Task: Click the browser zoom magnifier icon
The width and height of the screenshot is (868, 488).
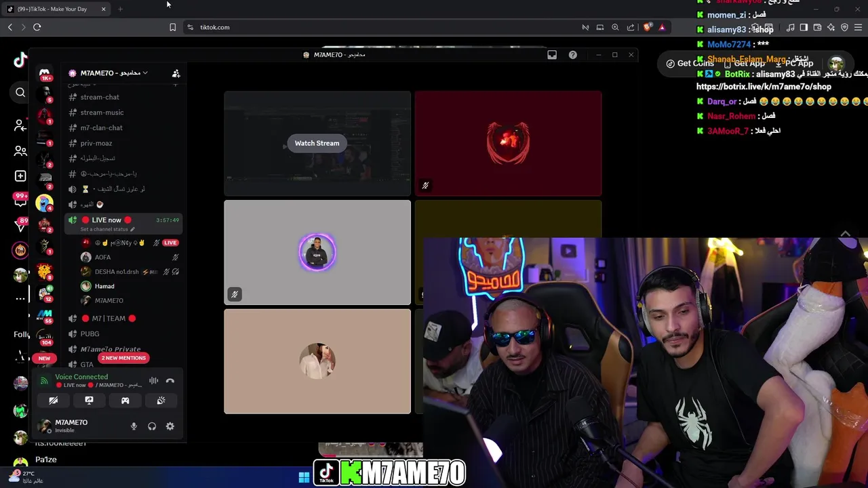Action: (615, 27)
